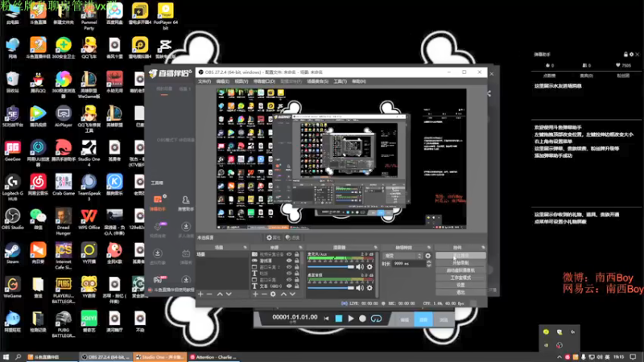Open OBS Studio desktop icon
Image resolution: width=644 pixels, height=362 pixels.
click(x=12, y=218)
